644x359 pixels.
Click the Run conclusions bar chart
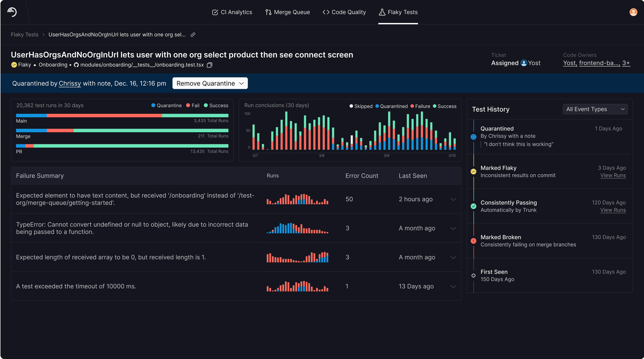tap(354, 131)
